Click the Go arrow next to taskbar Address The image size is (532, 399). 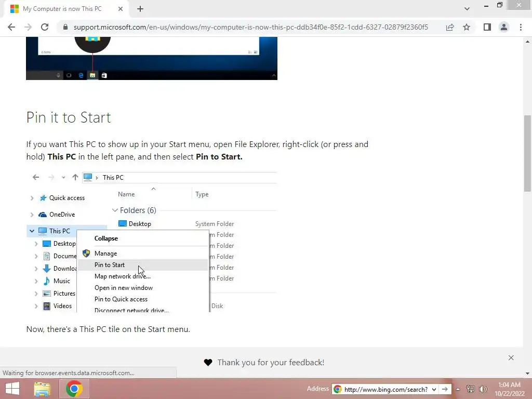tap(445, 389)
